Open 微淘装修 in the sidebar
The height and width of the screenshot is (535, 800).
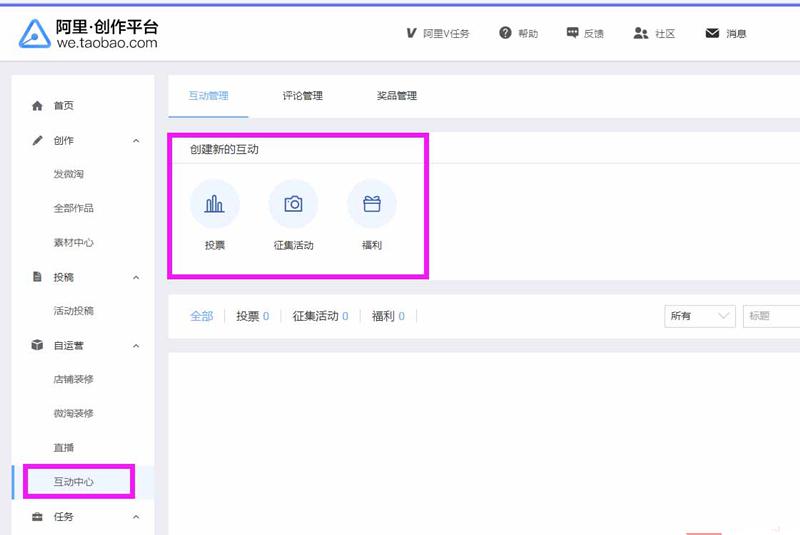tap(73, 413)
